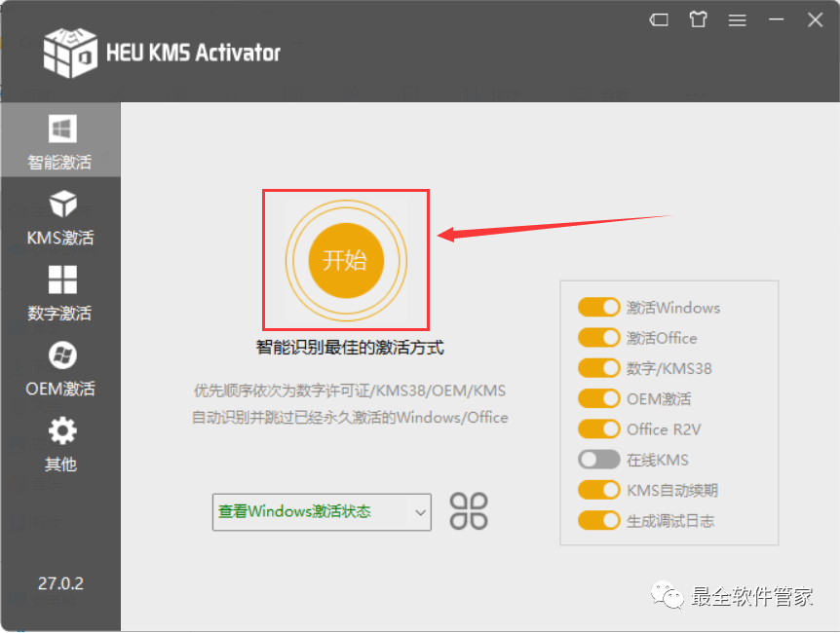Toggle the KMS自动续期 switch

[599, 490]
